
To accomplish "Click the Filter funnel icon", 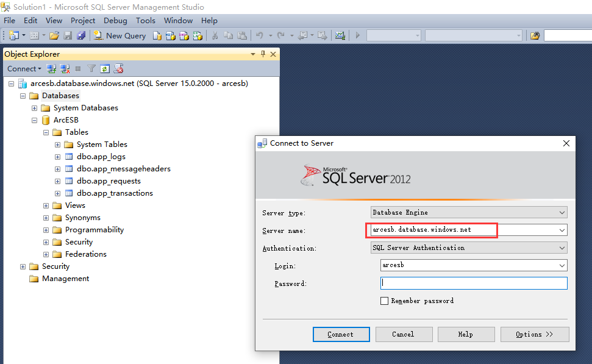I will point(91,69).
